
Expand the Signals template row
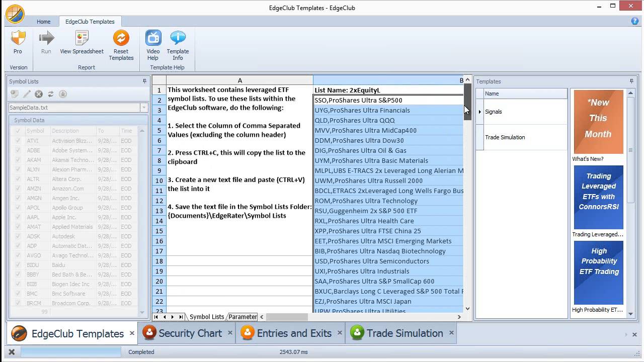(479, 112)
